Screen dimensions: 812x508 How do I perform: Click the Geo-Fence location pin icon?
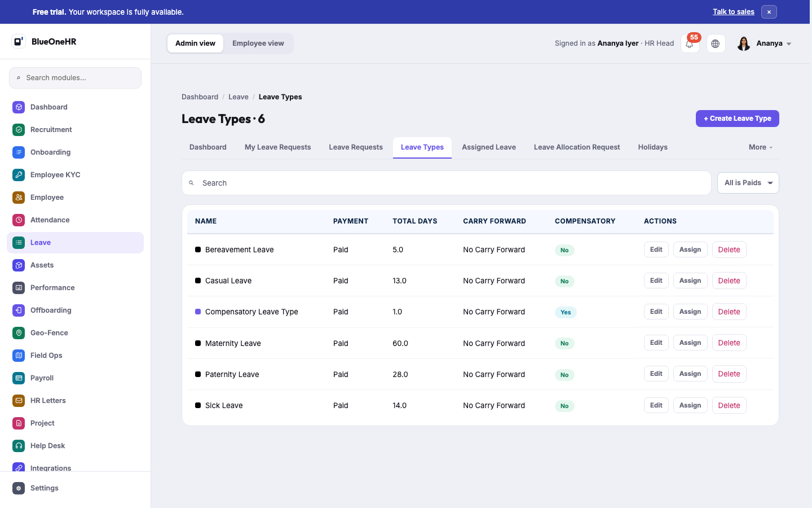click(19, 332)
